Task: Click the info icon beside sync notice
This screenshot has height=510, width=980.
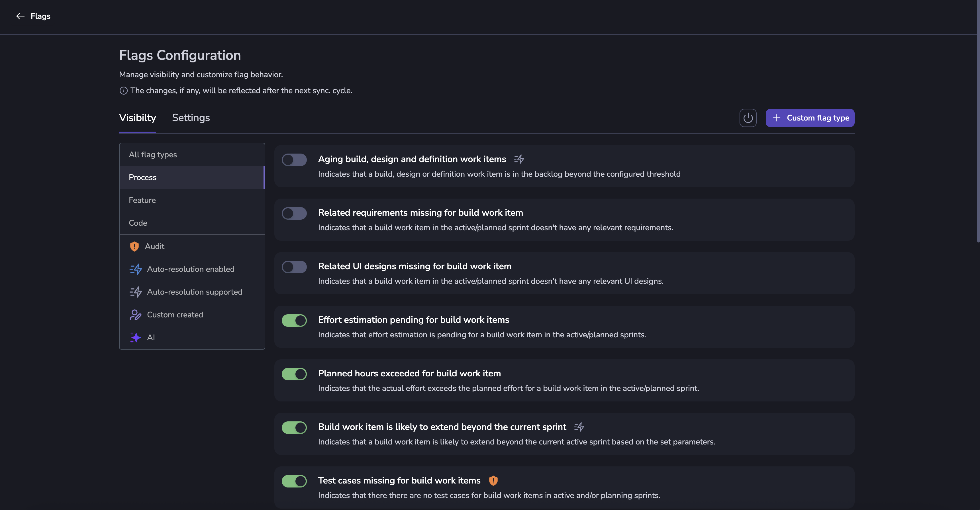Action: (x=123, y=91)
